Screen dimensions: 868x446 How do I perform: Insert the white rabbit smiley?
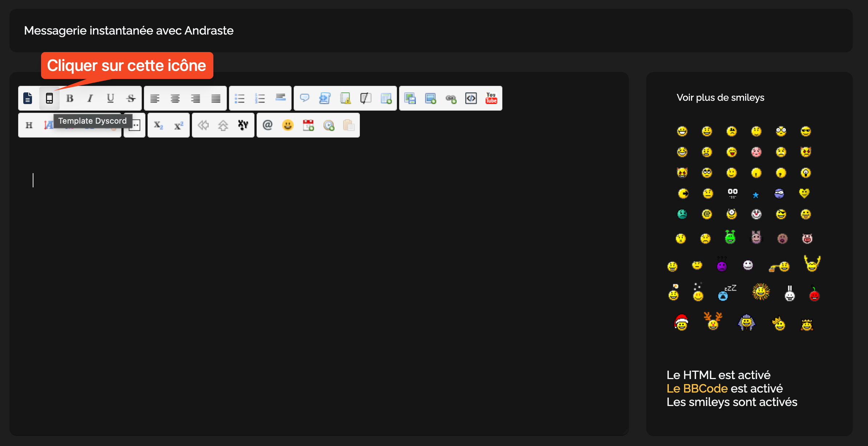(789, 293)
